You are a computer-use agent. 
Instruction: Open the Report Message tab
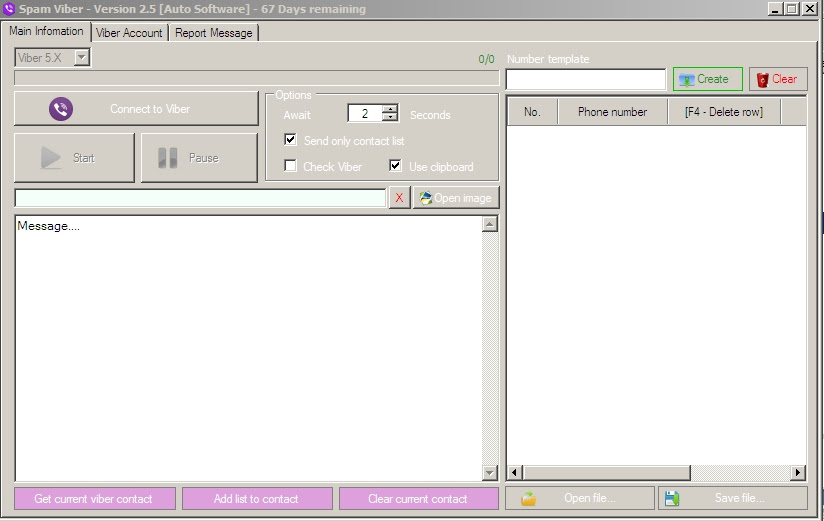point(213,33)
